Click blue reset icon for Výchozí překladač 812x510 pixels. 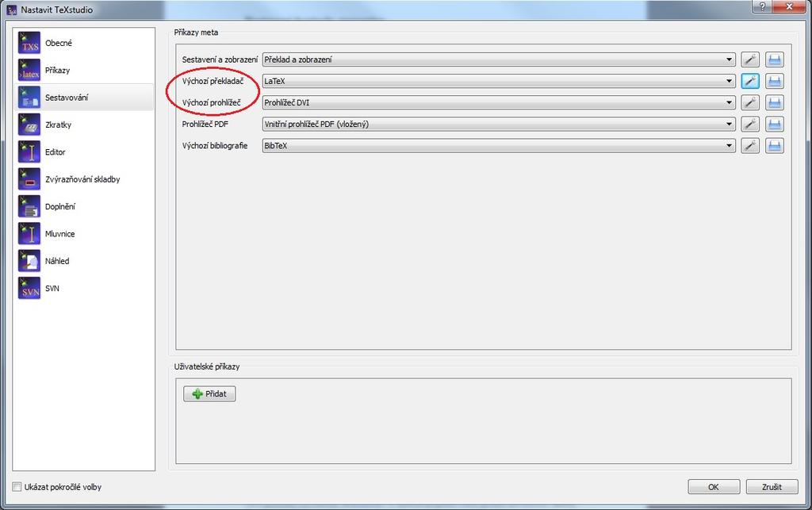pos(775,81)
